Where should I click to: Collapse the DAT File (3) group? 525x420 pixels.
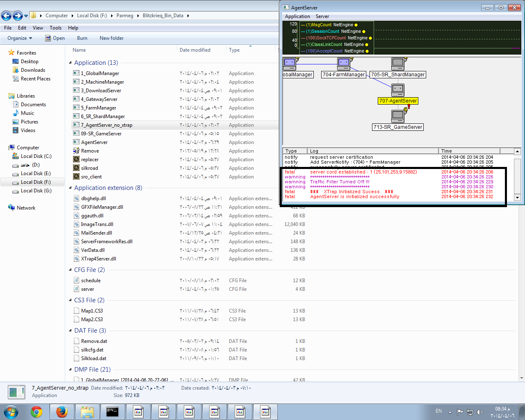point(70,331)
